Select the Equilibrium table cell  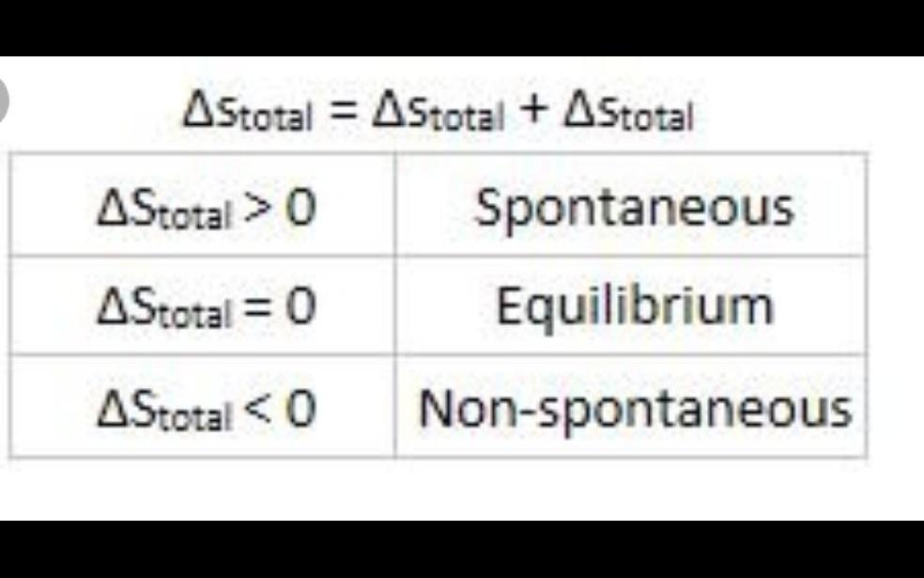634,306
